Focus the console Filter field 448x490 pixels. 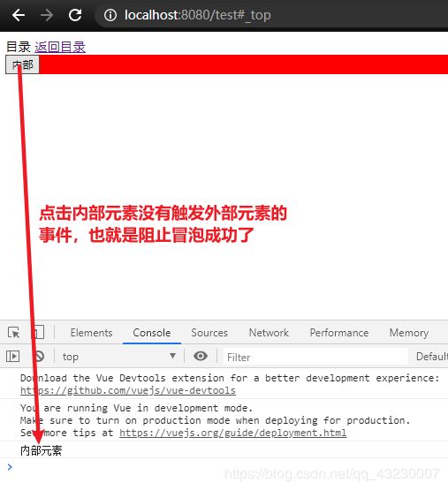(315, 357)
